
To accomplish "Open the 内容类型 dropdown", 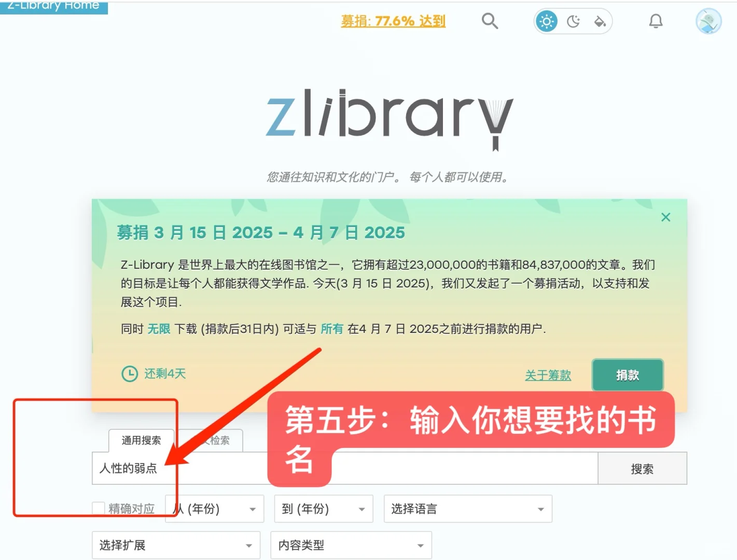I will [351, 545].
